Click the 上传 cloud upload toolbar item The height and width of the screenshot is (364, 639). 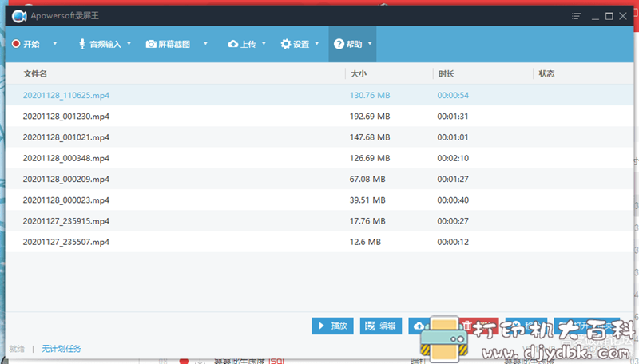(x=242, y=44)
